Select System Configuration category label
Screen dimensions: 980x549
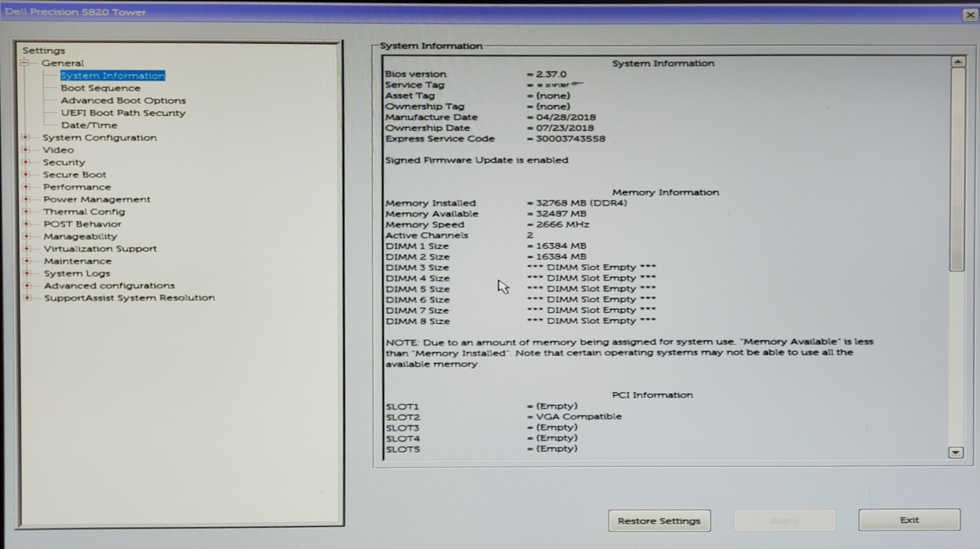100,138
